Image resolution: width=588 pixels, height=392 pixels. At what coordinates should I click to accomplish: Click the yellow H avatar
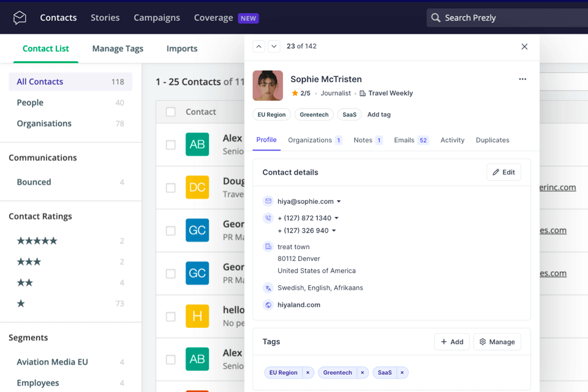(x=197, y=316)
